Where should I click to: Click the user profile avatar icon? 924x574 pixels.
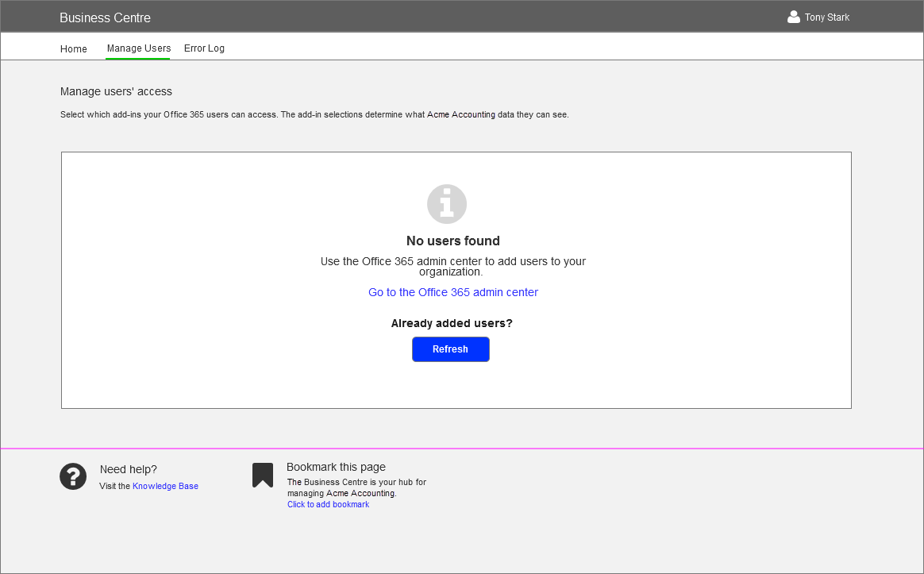(x=793, y=17)
